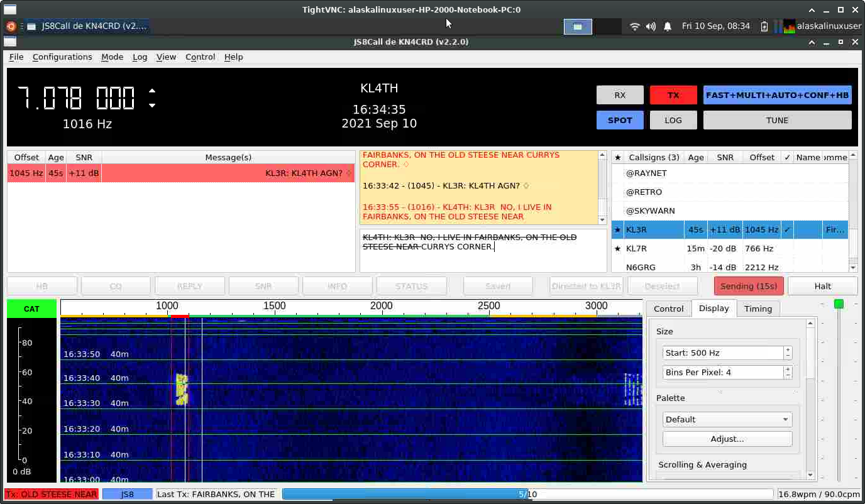
Task: Open the notification bell icon
Action: tap(668, 26)
